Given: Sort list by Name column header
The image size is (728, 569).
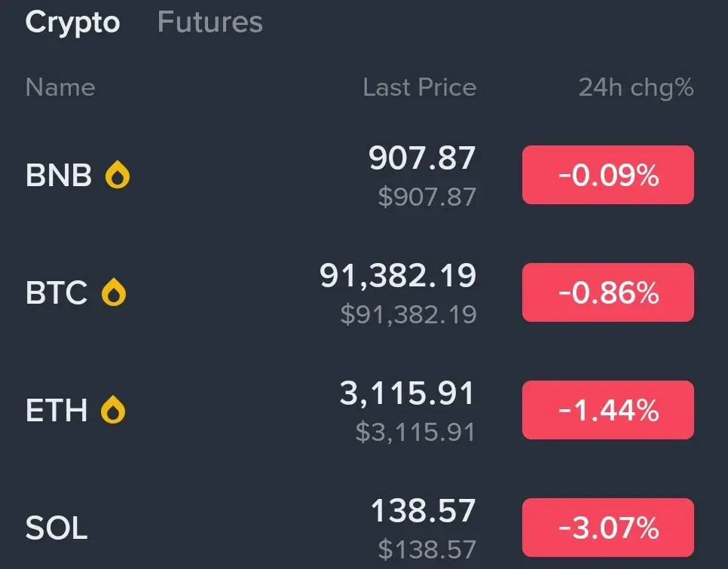Looking at the screenshot, I should pos(60,87).
